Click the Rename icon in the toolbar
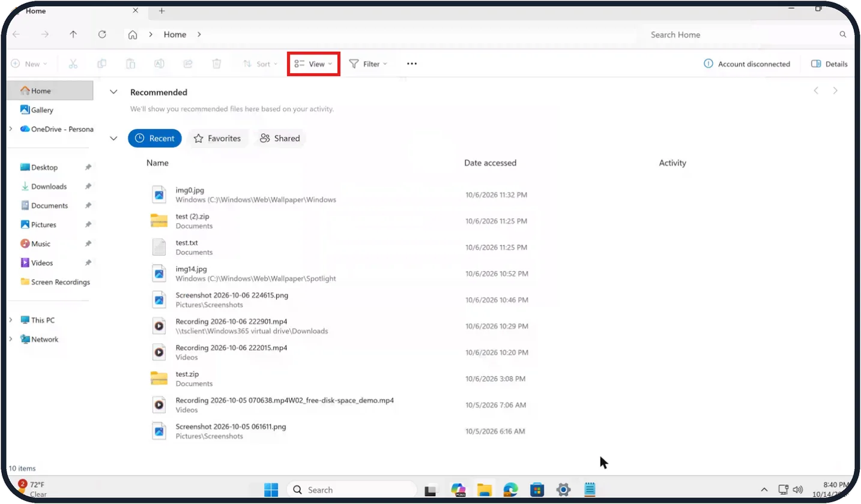This screenshot has height=504, width=861. pos(159,64)
